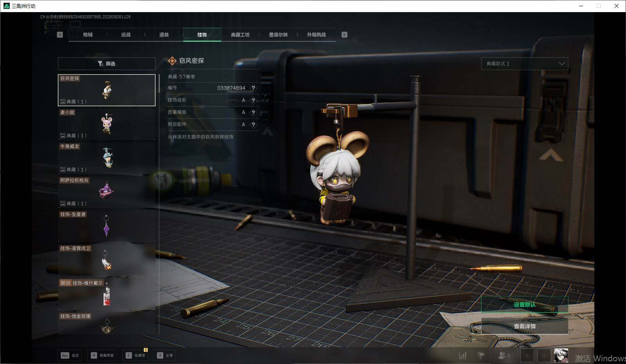
Task: Open the 典藏工坊 tab
Action: tap(240, 35)
